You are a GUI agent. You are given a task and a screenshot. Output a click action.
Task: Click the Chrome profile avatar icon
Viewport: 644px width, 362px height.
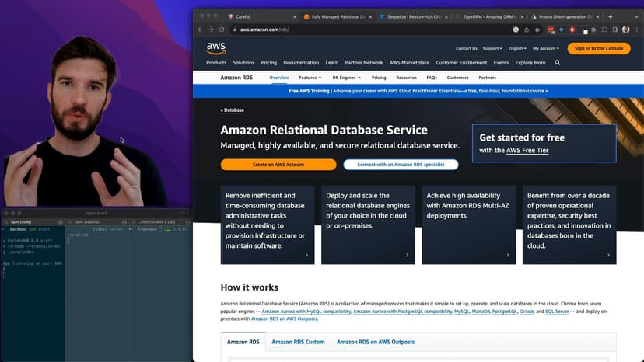(x=626, y=30)
